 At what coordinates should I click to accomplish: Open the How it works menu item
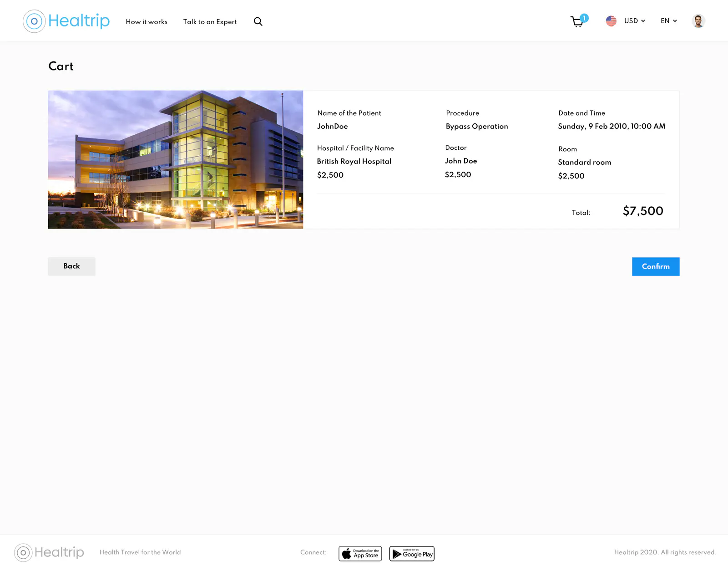point(147,22)
